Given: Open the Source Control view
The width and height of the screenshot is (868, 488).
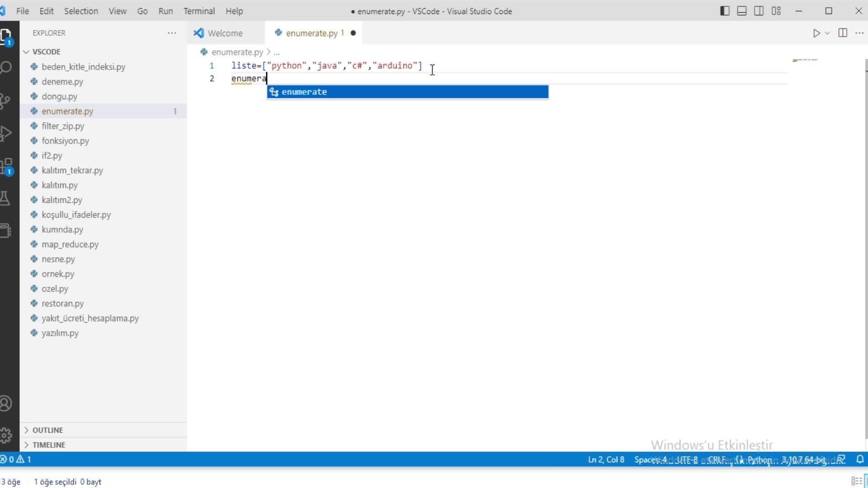Looking at the screenshot, I should click(x=5, y=101).
